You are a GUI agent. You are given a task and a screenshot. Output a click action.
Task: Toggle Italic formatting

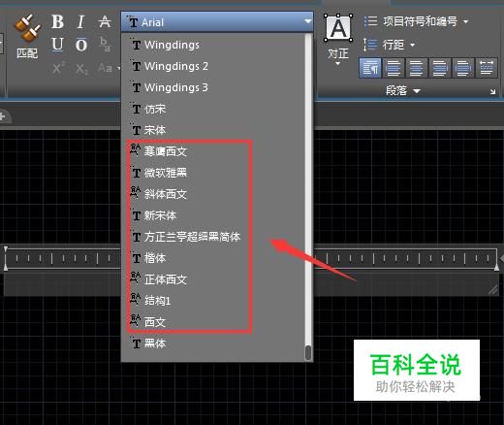tap(80, 22)
